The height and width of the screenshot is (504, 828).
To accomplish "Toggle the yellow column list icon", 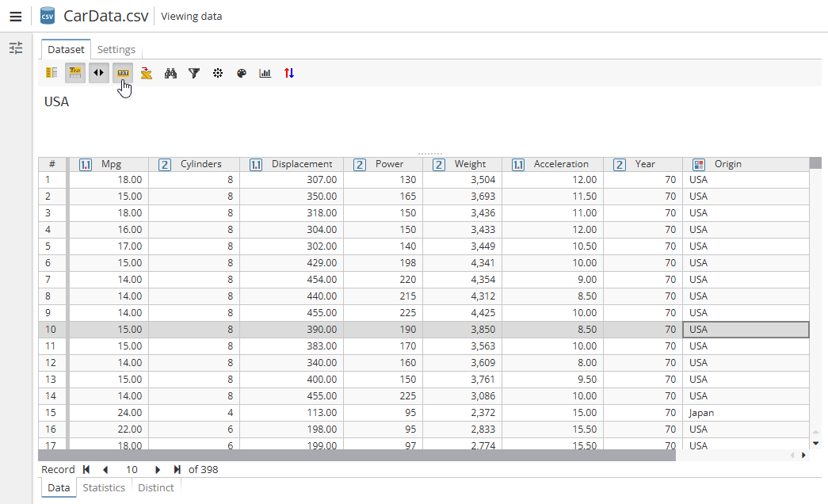I will (x=52, y=73).
